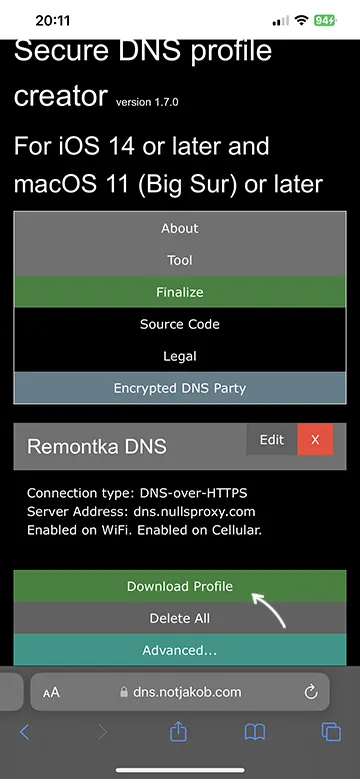Open the Legal section

click(180, 356)
